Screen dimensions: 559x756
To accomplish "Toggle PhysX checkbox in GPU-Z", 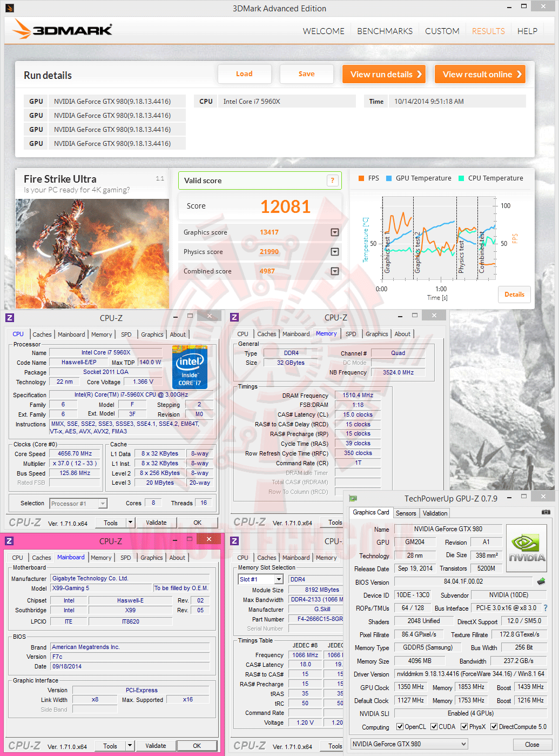I will 464,727.
